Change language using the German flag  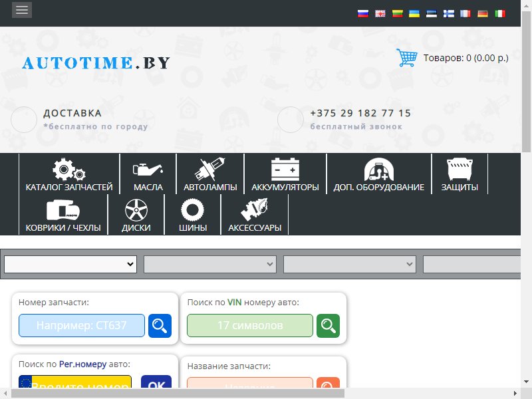tap(483, 13)
